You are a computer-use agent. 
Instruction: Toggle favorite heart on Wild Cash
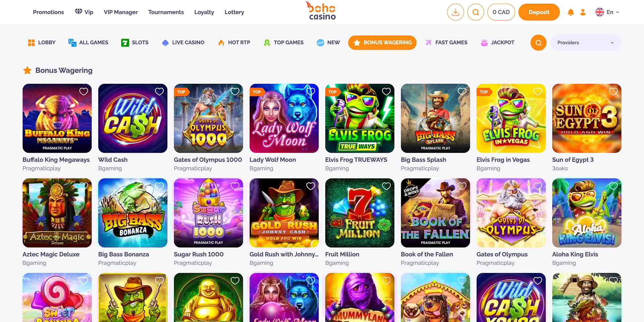coord(159,92)
